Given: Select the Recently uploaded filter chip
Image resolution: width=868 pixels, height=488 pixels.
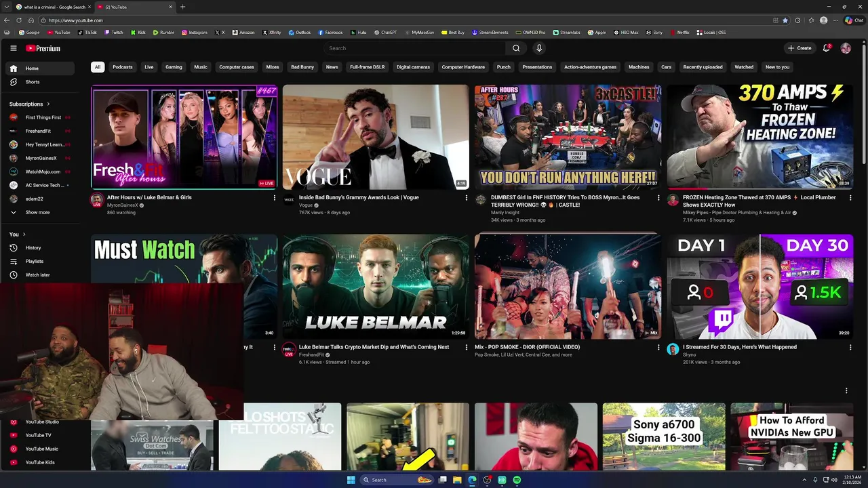Looking at the screenshot, I should pos(703,67).
